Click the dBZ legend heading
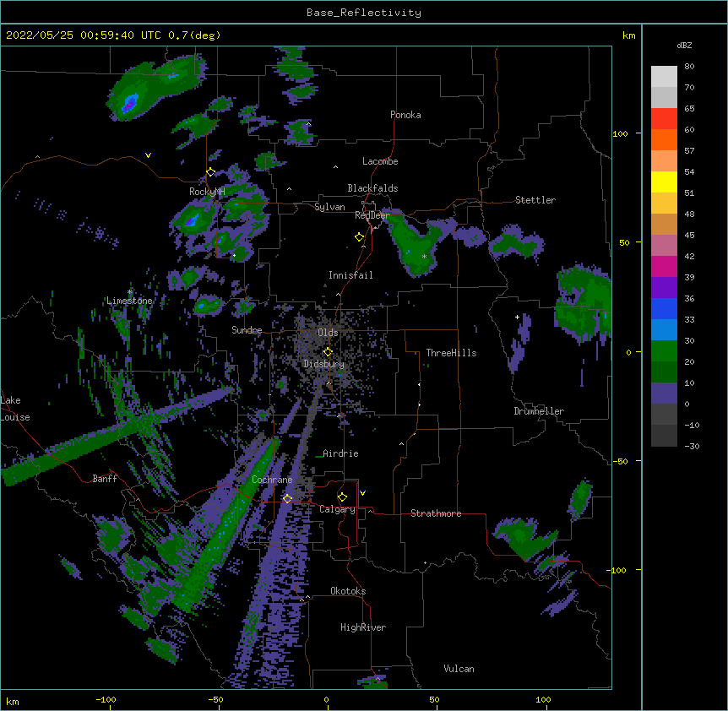The image size is (728, 711). pyautogui.click(x=684, y=45)
